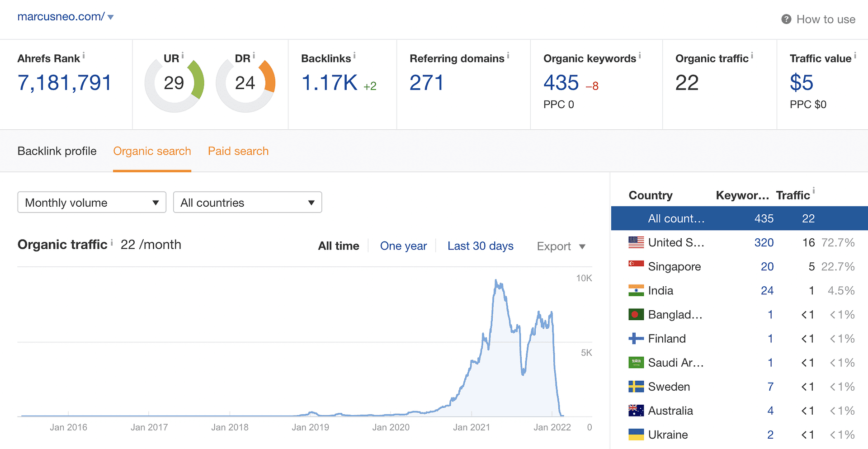Select the All time range
Screen dimensions: 868x449
[x=339, y=246]
